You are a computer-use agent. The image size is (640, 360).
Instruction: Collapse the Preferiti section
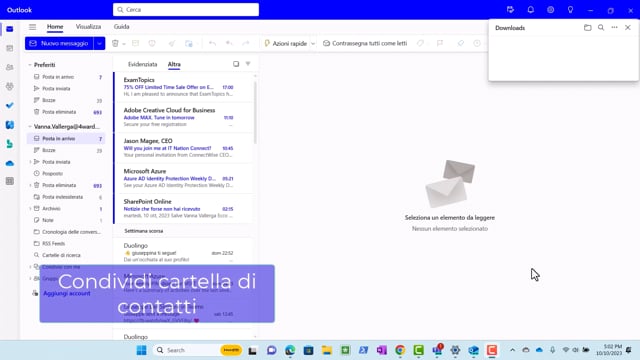coord(30,65)
